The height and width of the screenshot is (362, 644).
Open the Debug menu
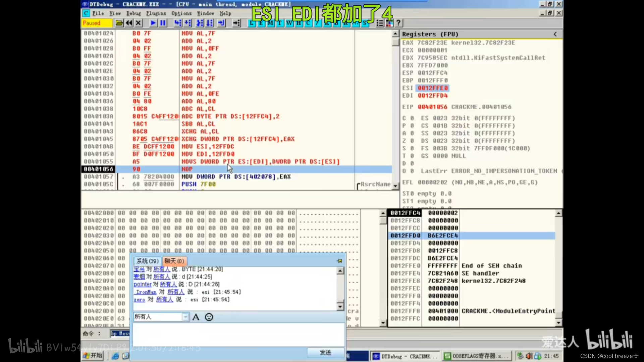133,13
